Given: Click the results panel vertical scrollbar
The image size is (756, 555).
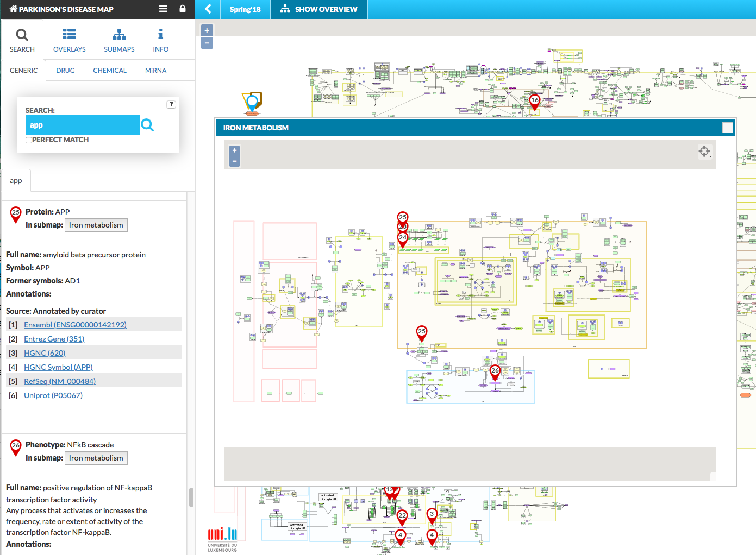Looking at the screenshot, I should 191,497.
